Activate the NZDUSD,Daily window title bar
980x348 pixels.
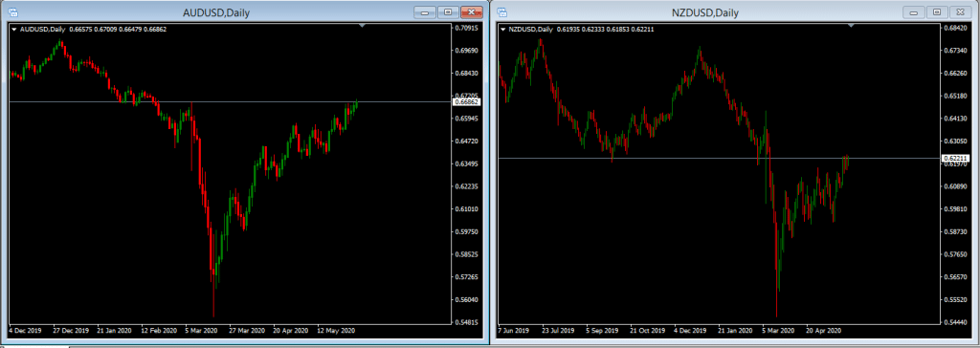pyautogui.click(x=704, y=12)
